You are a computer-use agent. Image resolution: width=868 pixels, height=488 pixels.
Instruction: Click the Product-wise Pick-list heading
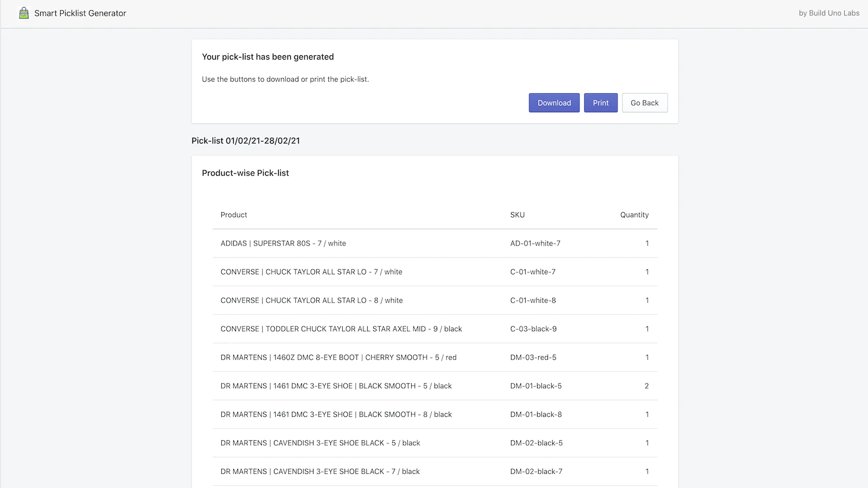point(245,172)
